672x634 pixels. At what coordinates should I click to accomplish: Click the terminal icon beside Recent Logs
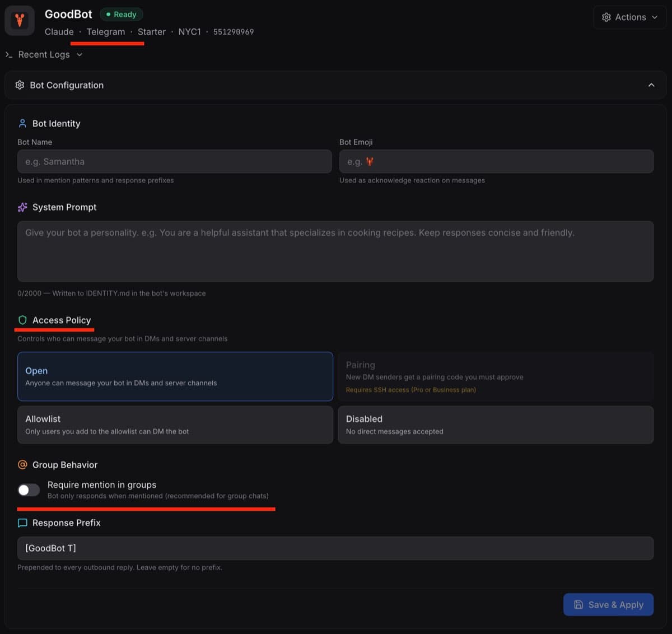tap(8, 54)
